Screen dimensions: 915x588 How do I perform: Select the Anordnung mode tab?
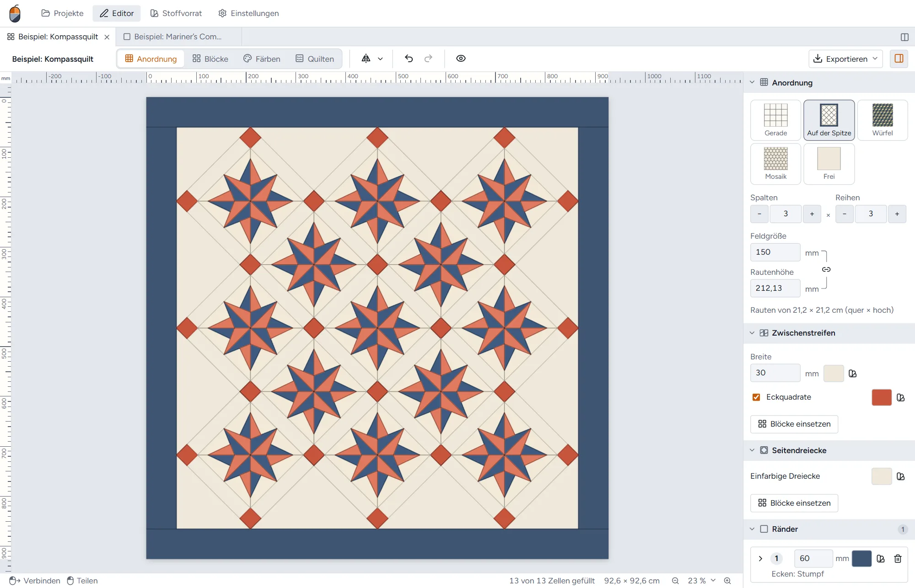pos(151,59)
